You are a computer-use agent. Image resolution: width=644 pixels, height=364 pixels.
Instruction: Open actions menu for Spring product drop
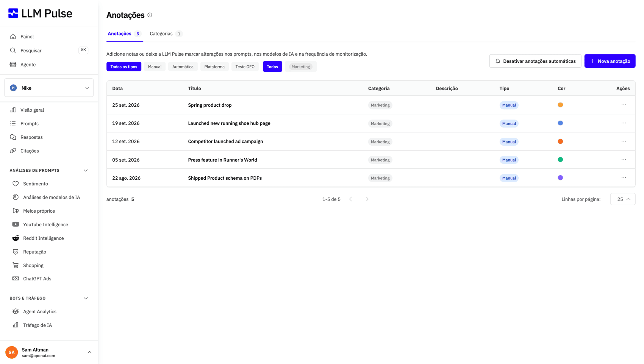[624, 105]
